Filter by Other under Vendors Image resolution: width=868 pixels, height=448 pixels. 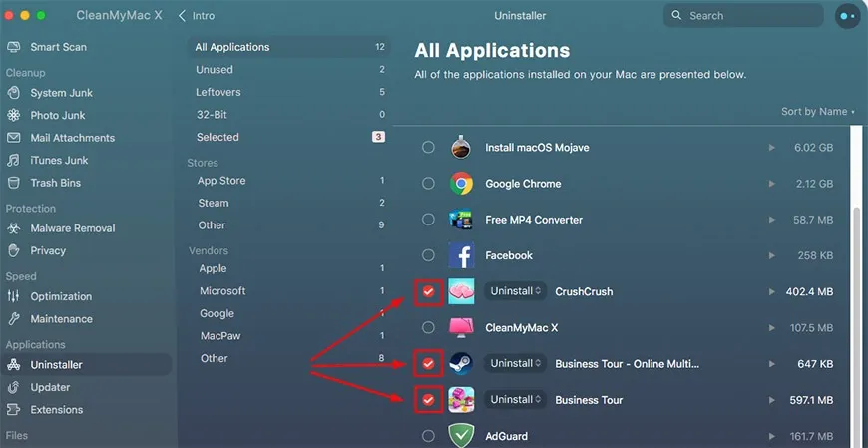[x=289, y=358]
